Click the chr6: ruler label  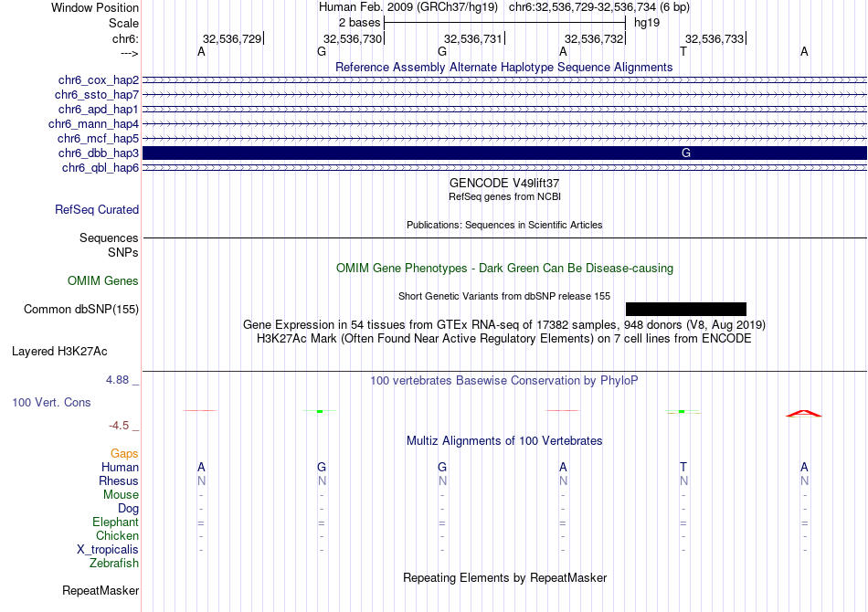pyautogui.click(x=126, y=39)
